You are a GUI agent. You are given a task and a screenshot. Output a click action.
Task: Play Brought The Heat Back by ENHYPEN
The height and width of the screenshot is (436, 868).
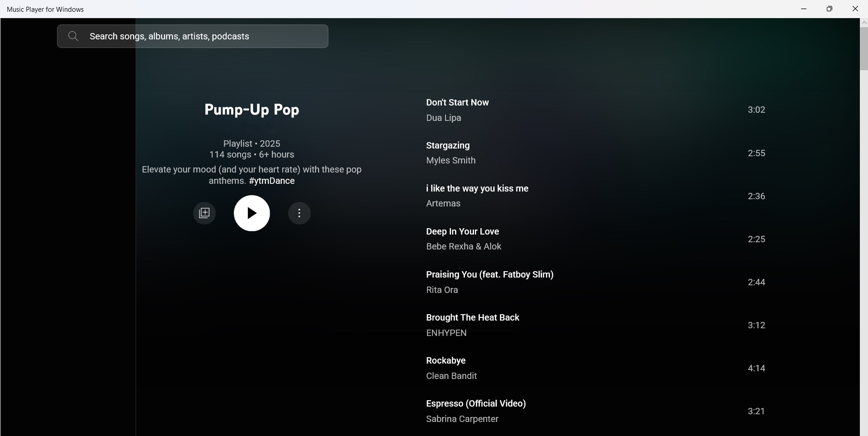[472, 317]
